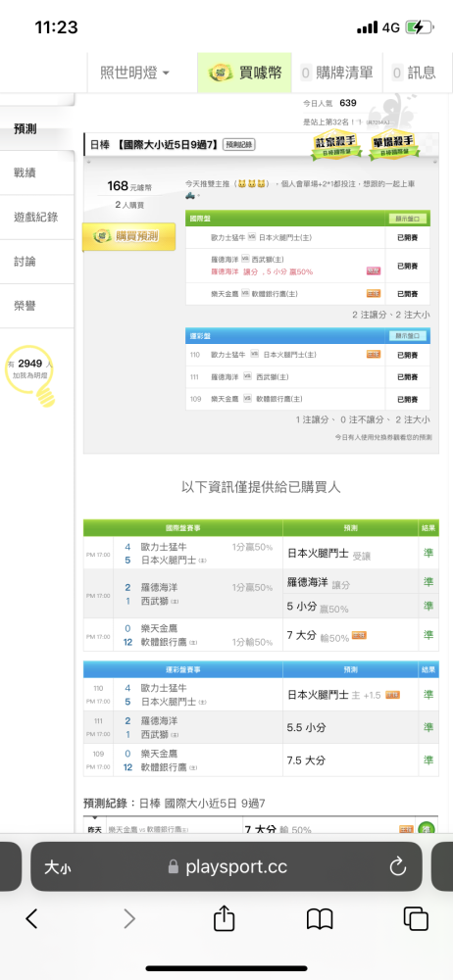
Task: Select the 戰績 sidebar tab
Action: point(37,173)
